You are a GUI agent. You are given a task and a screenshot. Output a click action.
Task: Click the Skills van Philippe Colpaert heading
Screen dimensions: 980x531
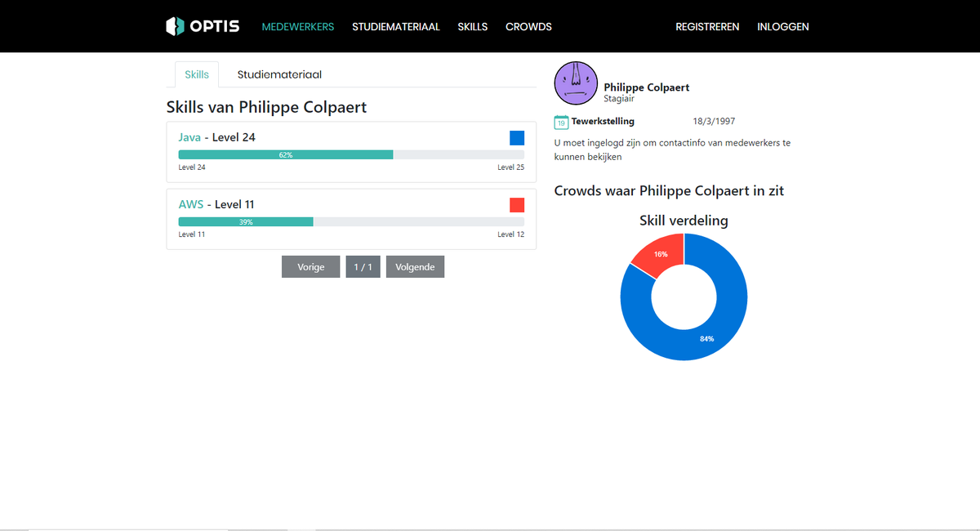[266, 107]
